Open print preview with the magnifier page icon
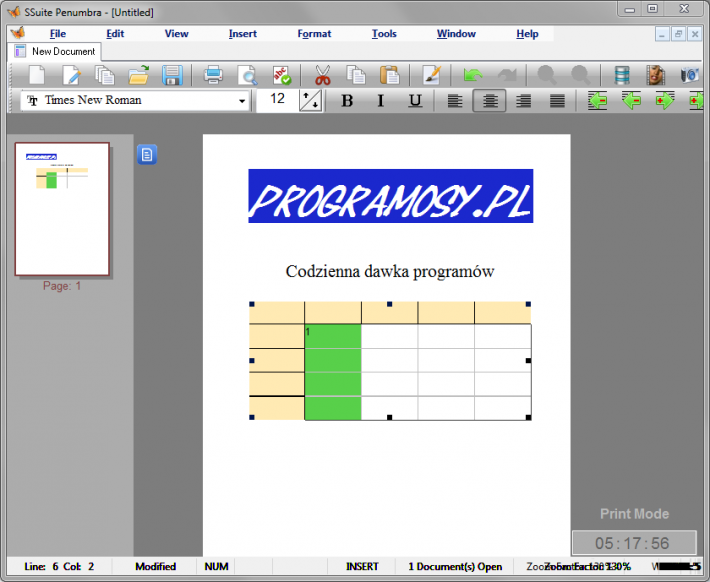The image size is (710, 582). coord(247,75)
